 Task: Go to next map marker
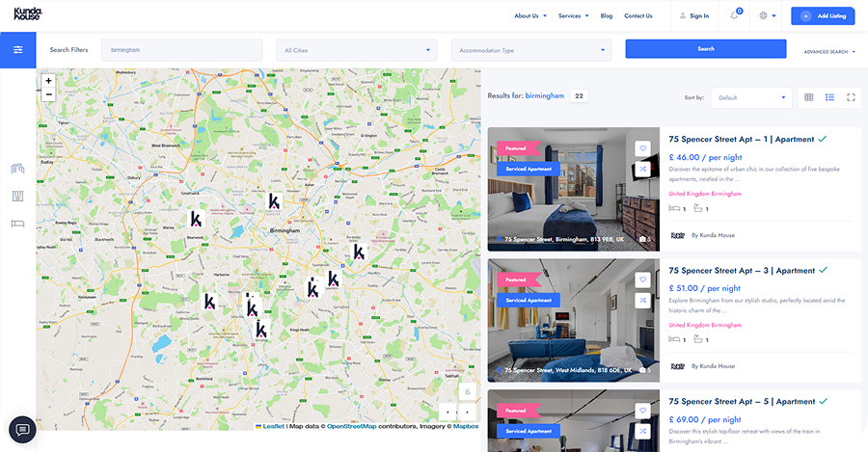[x=467, y=412]
